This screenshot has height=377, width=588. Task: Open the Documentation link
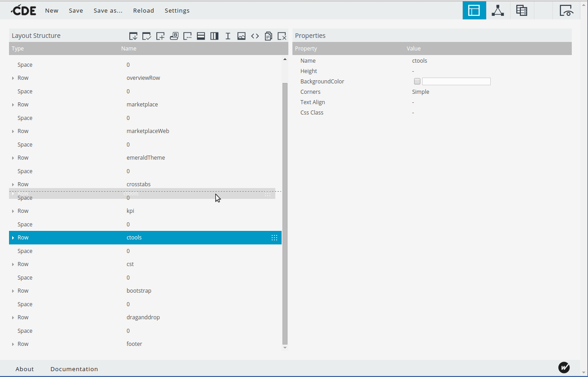[74, 368]
